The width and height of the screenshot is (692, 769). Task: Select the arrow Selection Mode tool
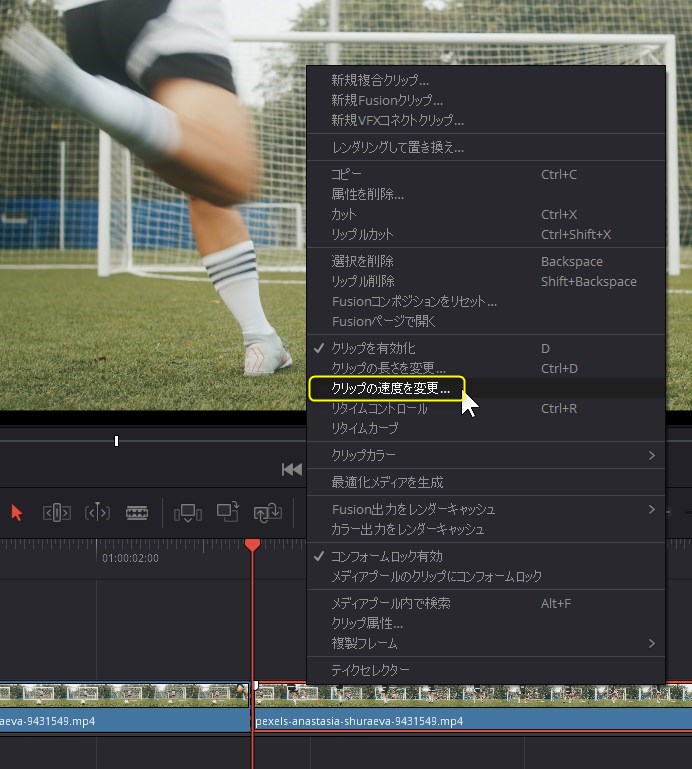coord(17,513)
